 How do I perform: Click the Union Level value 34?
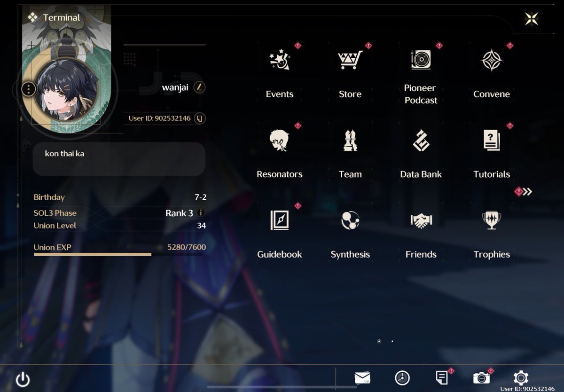tap(201, 226)
